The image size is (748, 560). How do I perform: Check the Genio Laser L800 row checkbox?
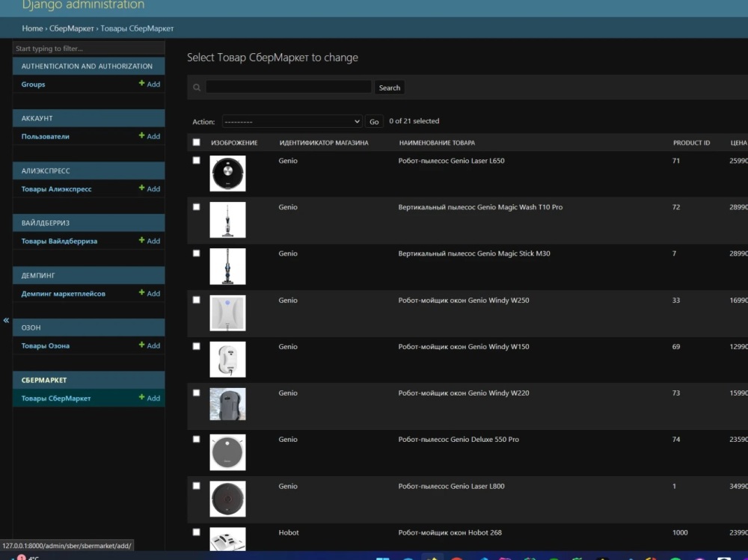coord(197,485)
